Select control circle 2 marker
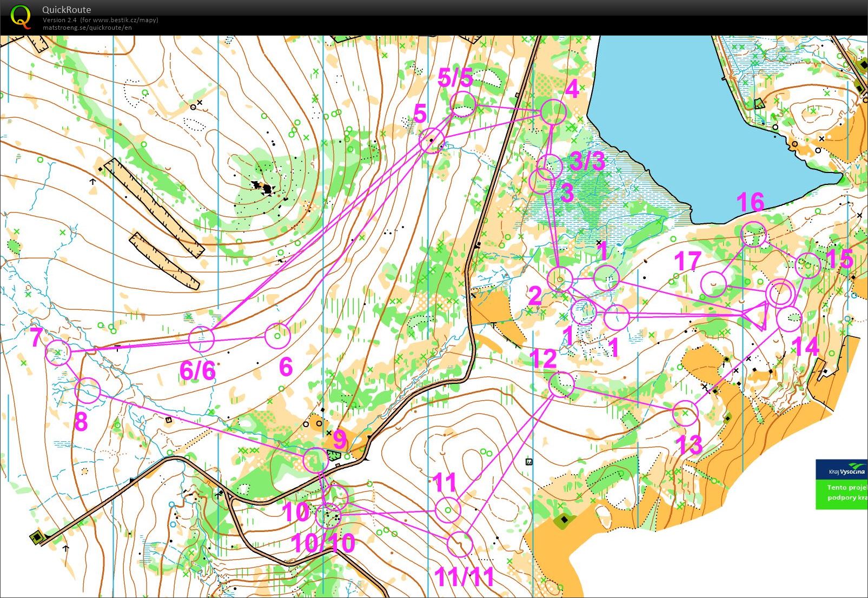The image size is (868, 598). point(560,279)
